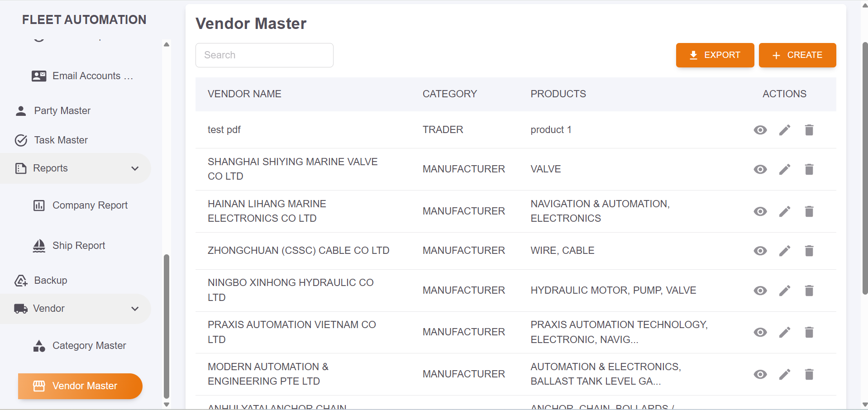View details of HAINAN LIHANG MARINE ELECTRONICS
Image resolution: width=868 pixels, height=410 pixels.
click(760, 211)
